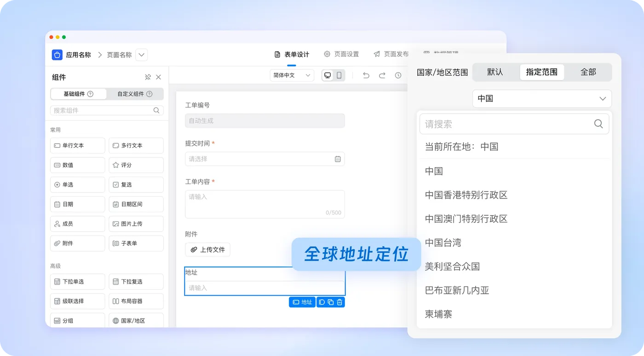Click the search magnifier in 请搜索 box

pyautogui.click(x=598, y=124)
